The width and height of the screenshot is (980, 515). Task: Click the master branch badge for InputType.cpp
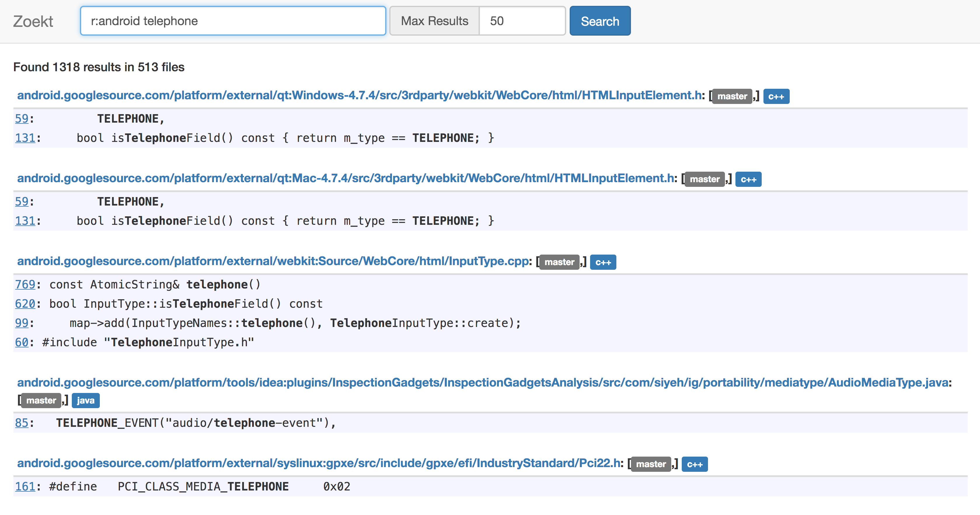point(559,262)
